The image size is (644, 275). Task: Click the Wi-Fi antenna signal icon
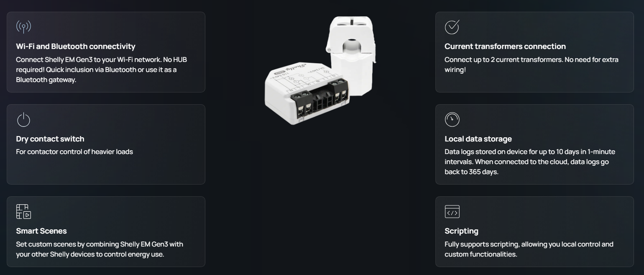pyautogui.click(x=23, y=27)
